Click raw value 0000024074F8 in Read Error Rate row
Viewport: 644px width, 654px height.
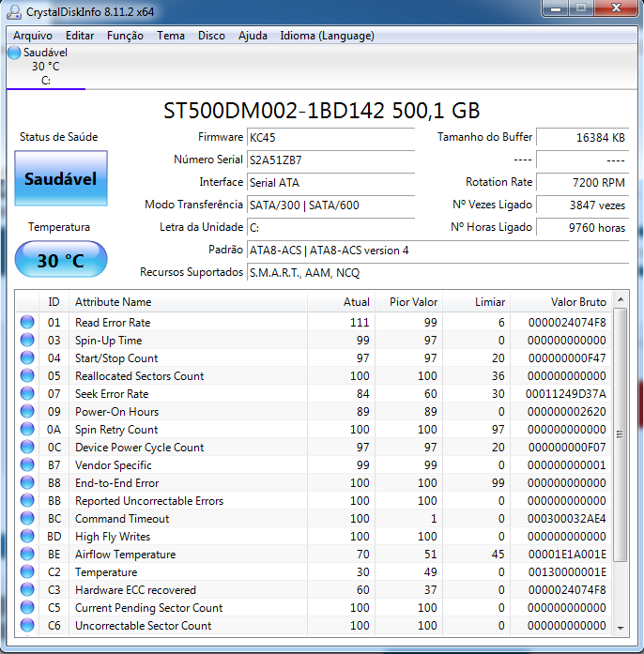point(567,323)
